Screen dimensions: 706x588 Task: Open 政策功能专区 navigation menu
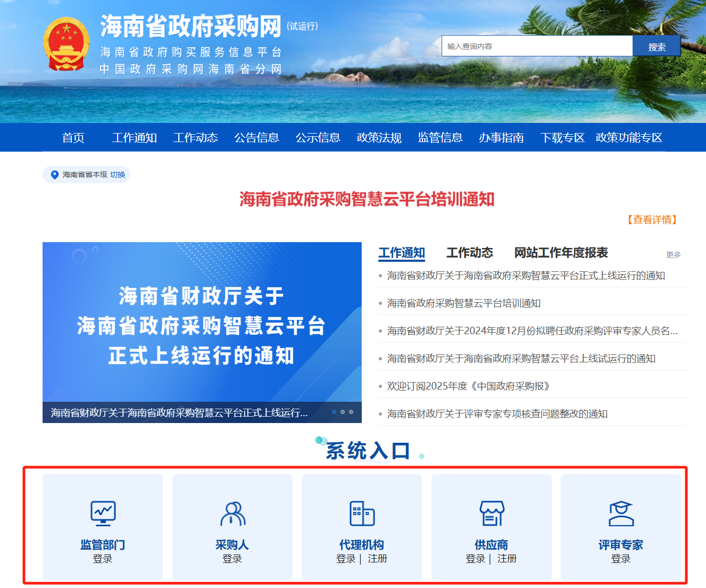(629, 138)
